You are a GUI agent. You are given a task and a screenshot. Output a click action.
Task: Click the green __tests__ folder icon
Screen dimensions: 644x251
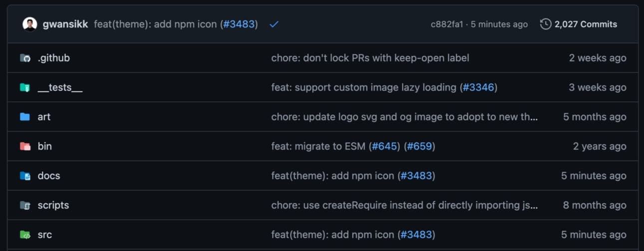point(25,87)
